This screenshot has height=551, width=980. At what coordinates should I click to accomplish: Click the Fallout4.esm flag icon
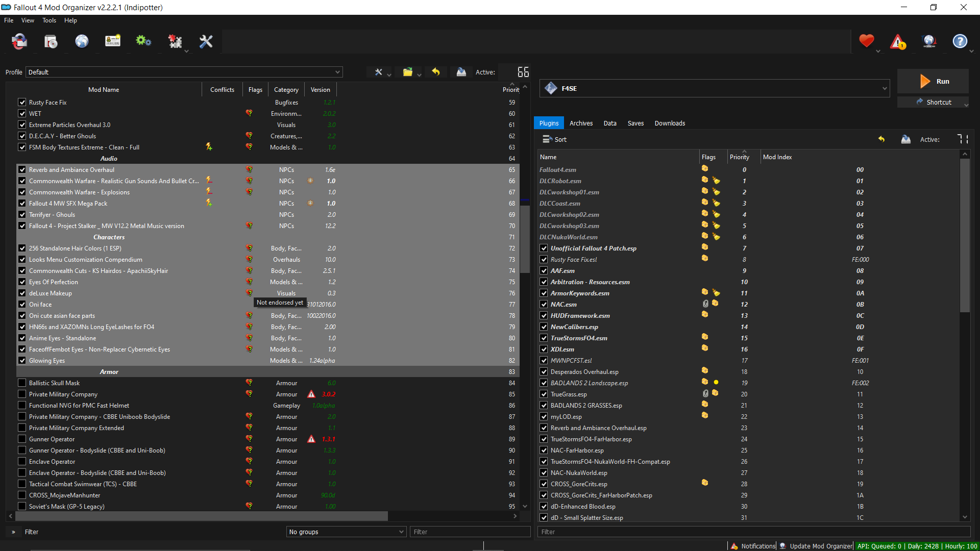coord(705,169)
